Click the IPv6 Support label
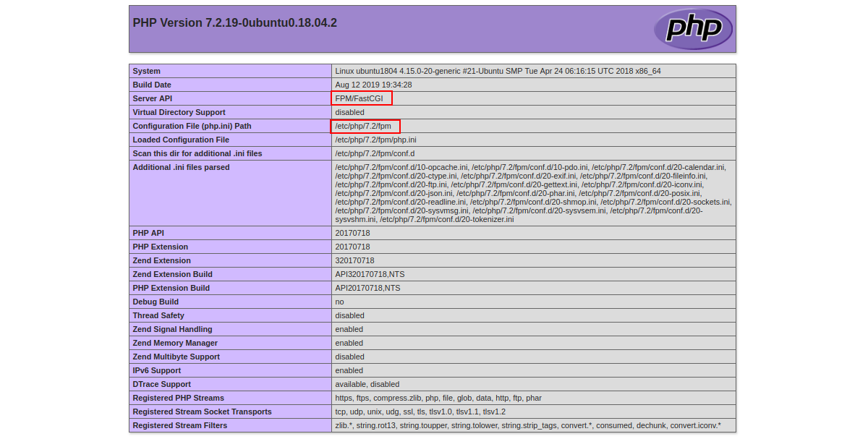The width and height of the screenshot is (868, 439). (156, 370)
